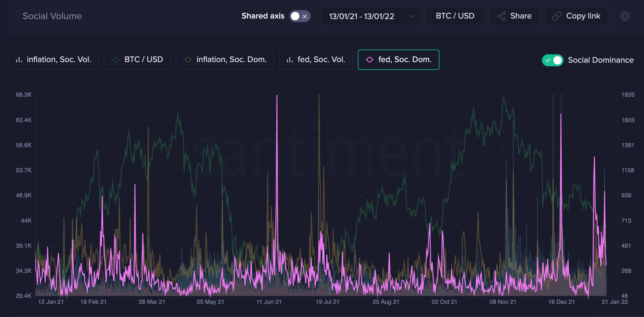This screenshot has height=317, width=644.
Task: Click the Shared axis label
Action: (263, 16)
